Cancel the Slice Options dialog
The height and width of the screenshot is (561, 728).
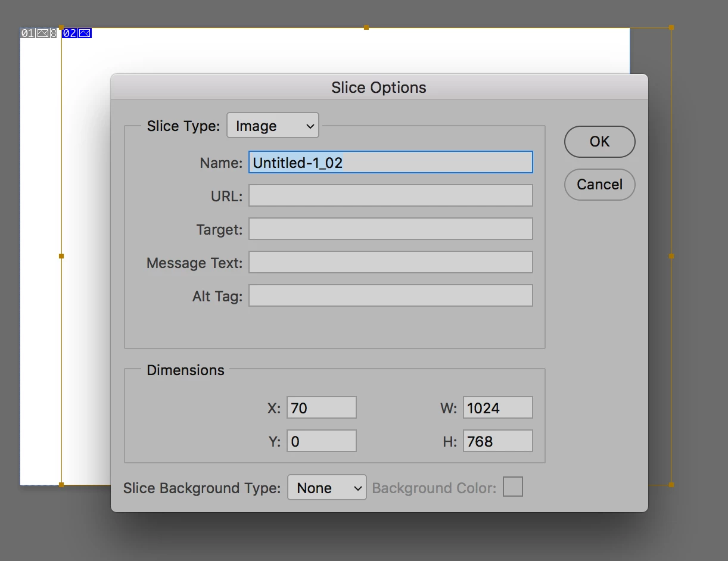click(x=599, y=185)
